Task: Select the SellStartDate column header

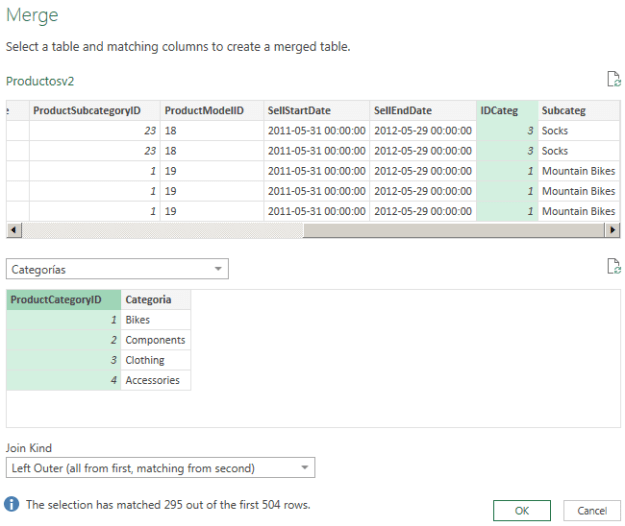Action: [315, 111]
